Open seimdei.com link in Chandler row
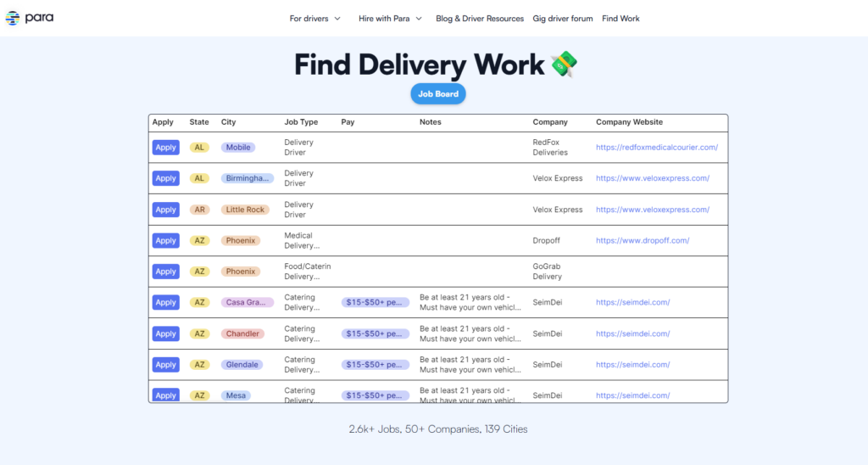The image size is (868, 465). 632,334
